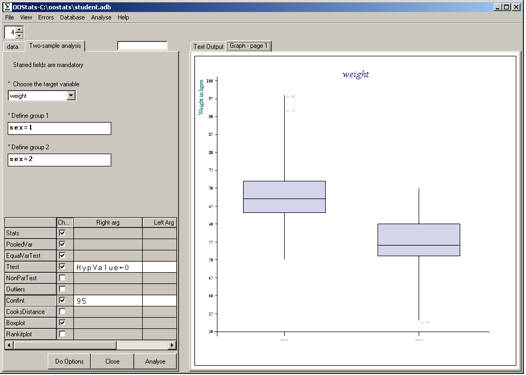The image size is (526, 375).
Task: Open the View menu
Action: point(26,17)
